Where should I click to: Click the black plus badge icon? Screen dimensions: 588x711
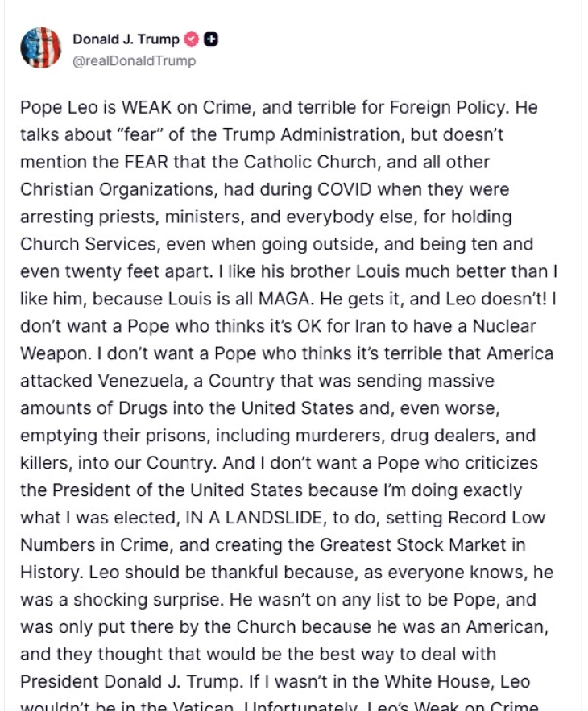pos(211,39)
